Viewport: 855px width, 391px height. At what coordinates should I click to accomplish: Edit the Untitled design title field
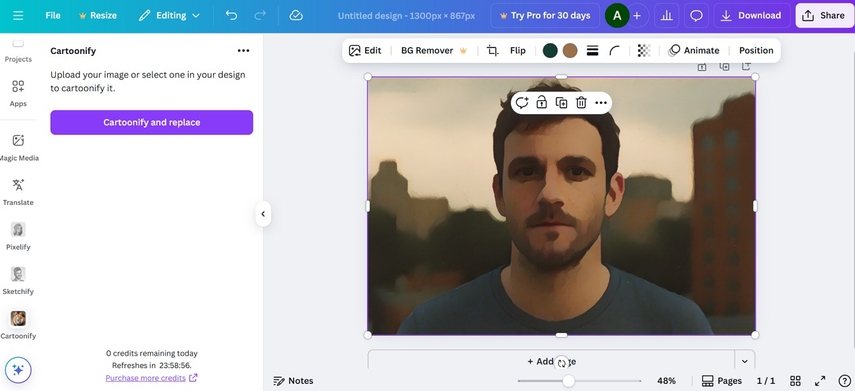(x=406, y=15)
